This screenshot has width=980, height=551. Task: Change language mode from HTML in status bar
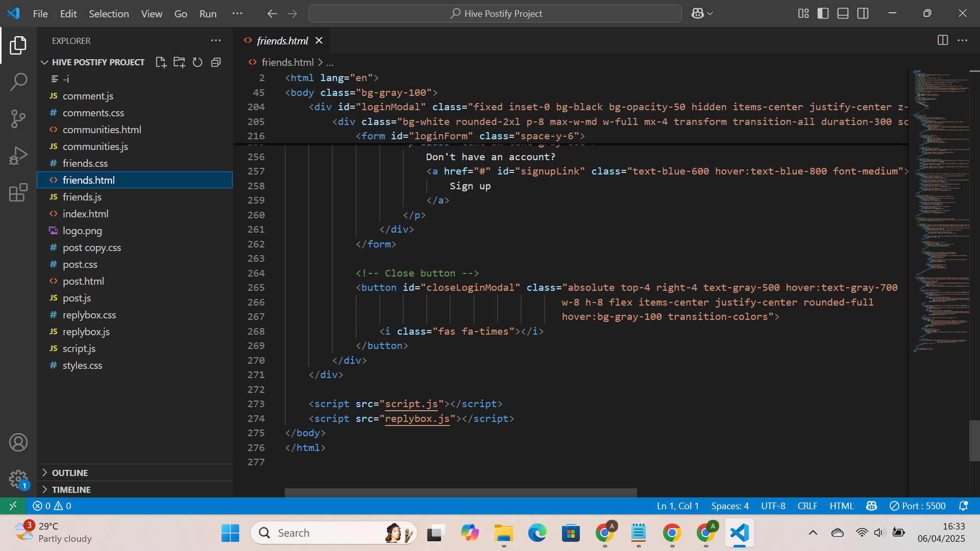(x=842, y=506)
